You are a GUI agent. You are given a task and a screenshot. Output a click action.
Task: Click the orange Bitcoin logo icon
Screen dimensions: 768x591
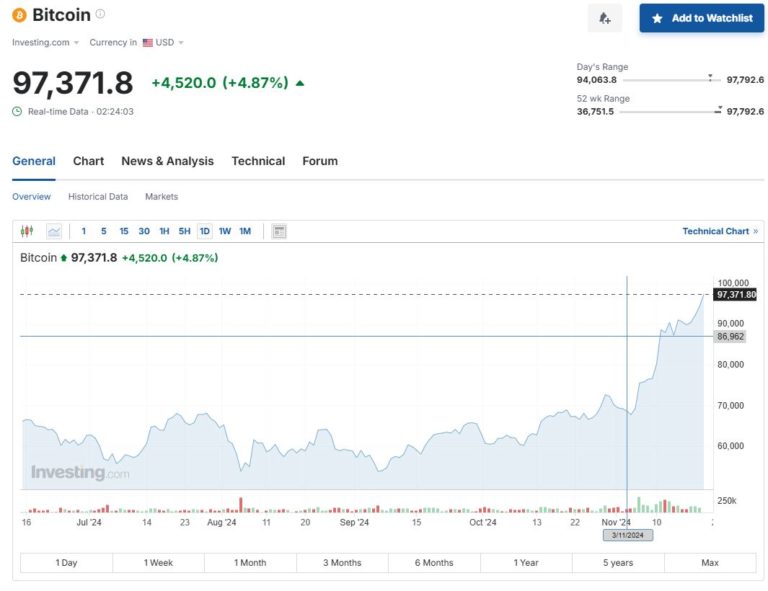click(x=20, y=15)
